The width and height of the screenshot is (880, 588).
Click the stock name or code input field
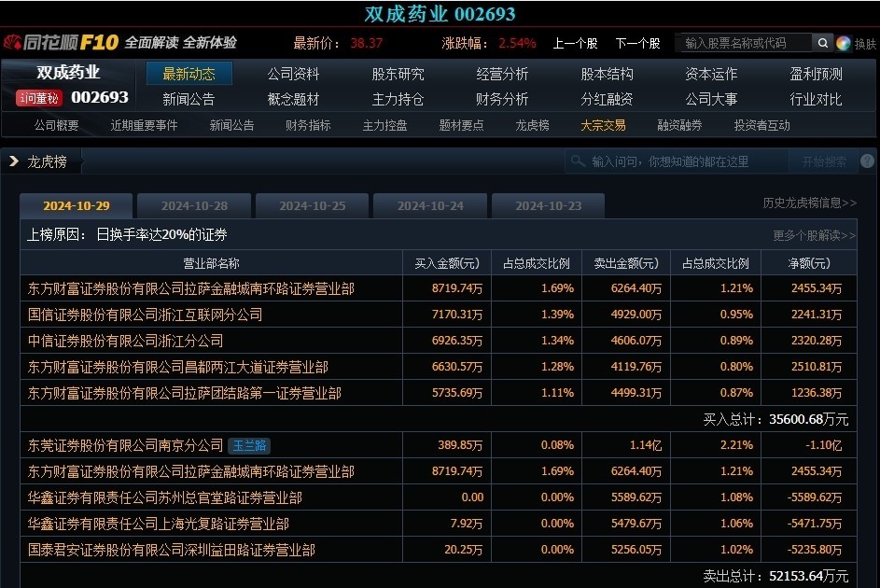(742, 43)
